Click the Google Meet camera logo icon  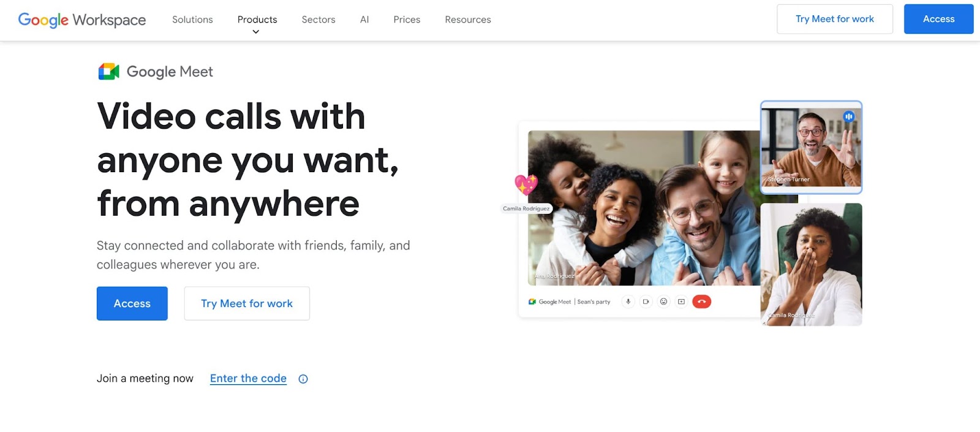pyautogui.click(x=108, y=72)
